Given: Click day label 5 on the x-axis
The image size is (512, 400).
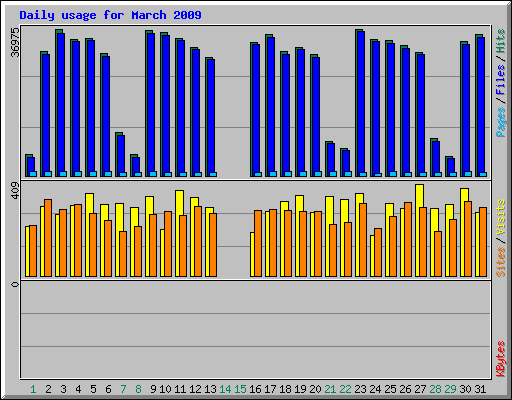Looking at the screenshot, I should pos(93,389).
